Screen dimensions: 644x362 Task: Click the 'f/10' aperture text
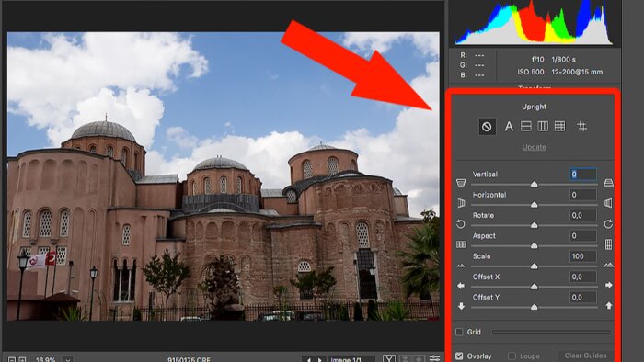[537, 60]
